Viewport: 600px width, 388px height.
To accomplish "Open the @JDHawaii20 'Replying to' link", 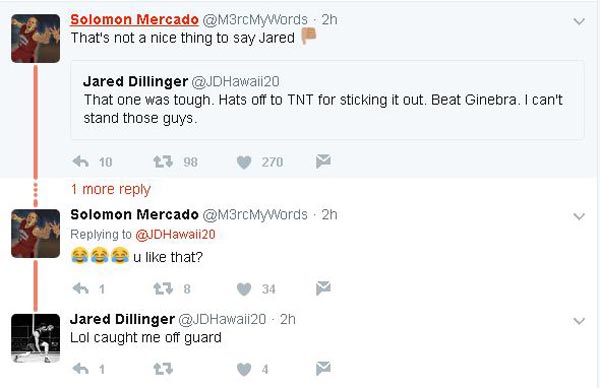I will click(175, 235).
